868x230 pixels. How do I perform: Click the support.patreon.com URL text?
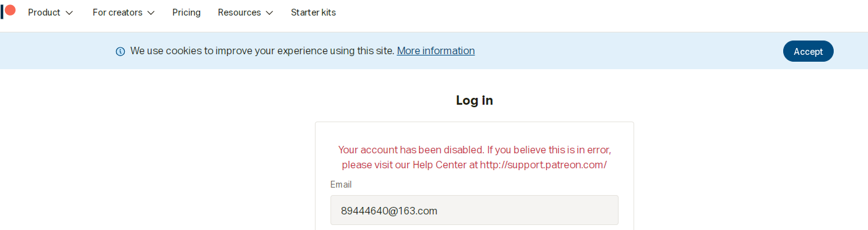click(544, 165)
